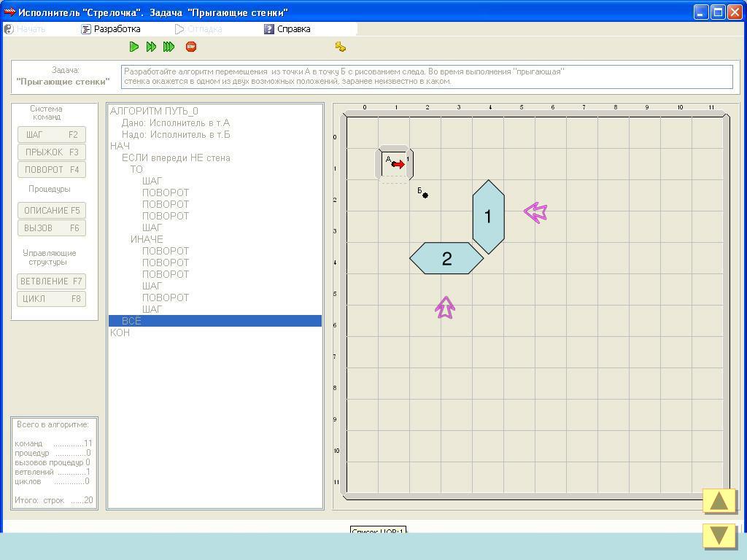Click jumping wall number 1
Viewport: 747px width, 560px height.
coord(488,217)
